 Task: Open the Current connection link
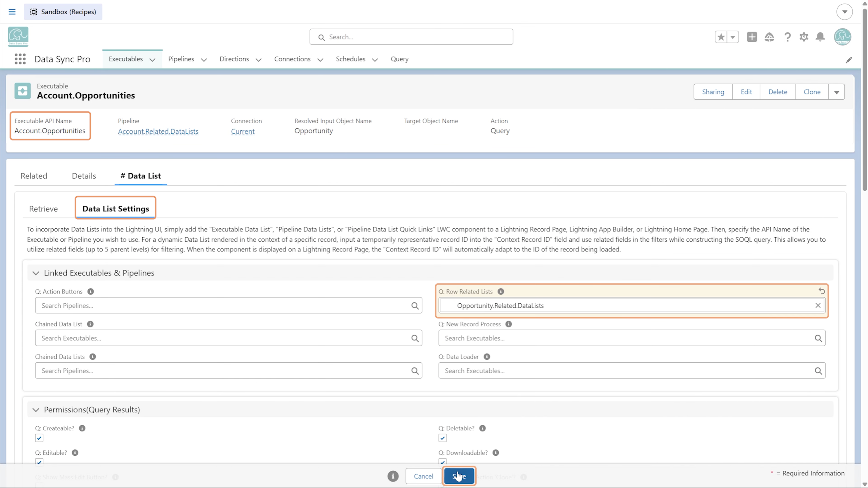click(243, 131)
